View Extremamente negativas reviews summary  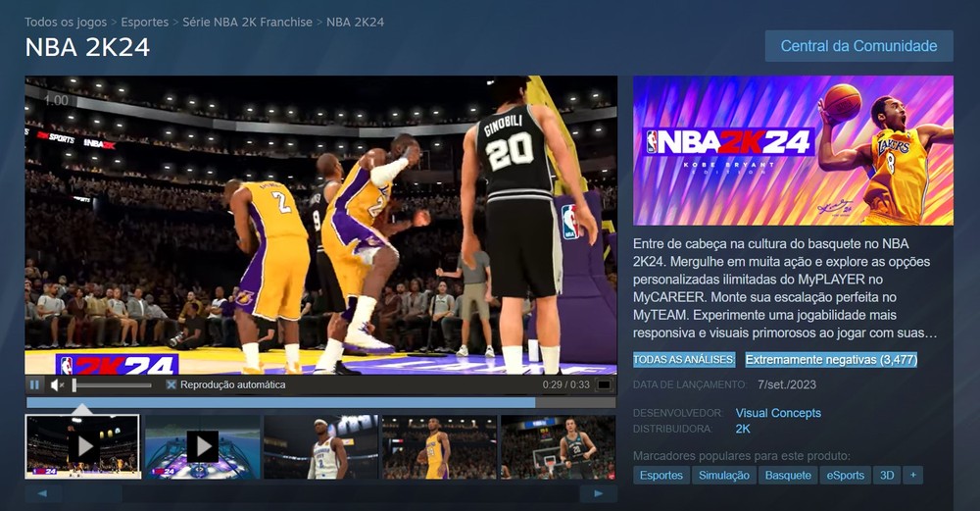(830, 360)
